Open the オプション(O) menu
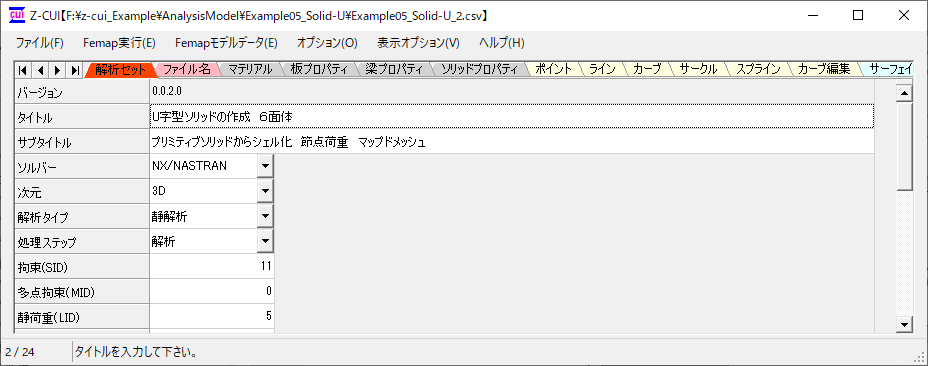 [327, 43]
